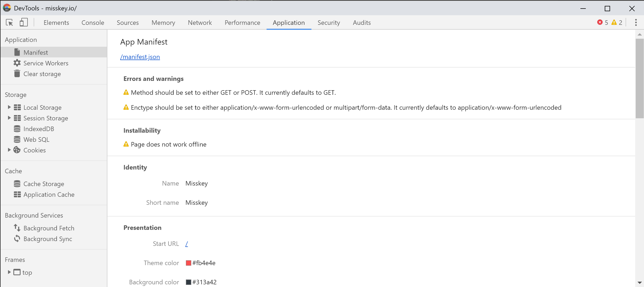Open the Performance tab

click(242, 23)
